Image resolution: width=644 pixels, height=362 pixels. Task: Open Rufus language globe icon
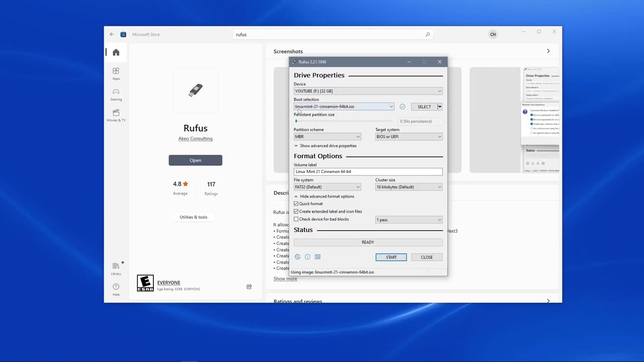click(x=297, y=257)
